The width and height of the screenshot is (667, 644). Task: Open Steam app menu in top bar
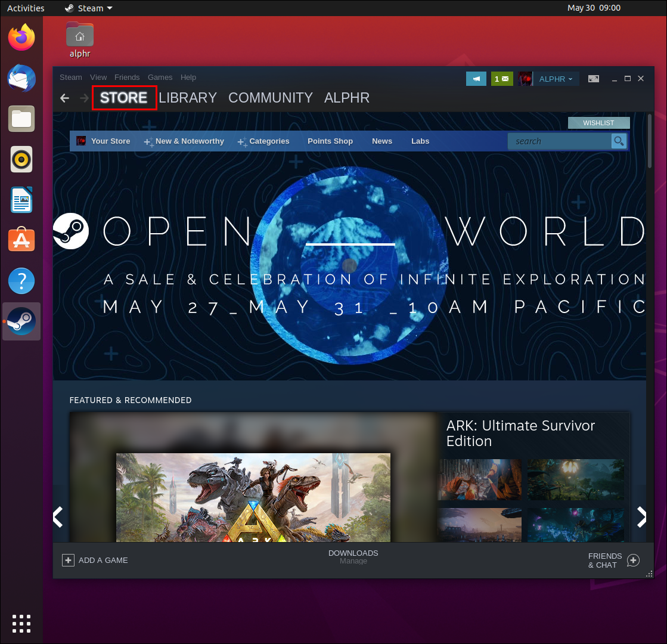(88, 8)
